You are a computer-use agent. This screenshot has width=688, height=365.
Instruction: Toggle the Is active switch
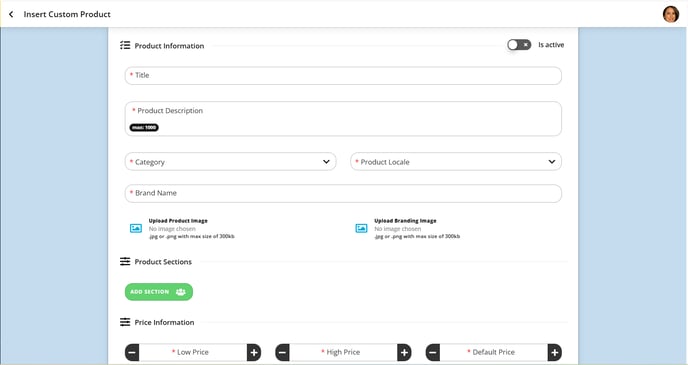[519, 45]
